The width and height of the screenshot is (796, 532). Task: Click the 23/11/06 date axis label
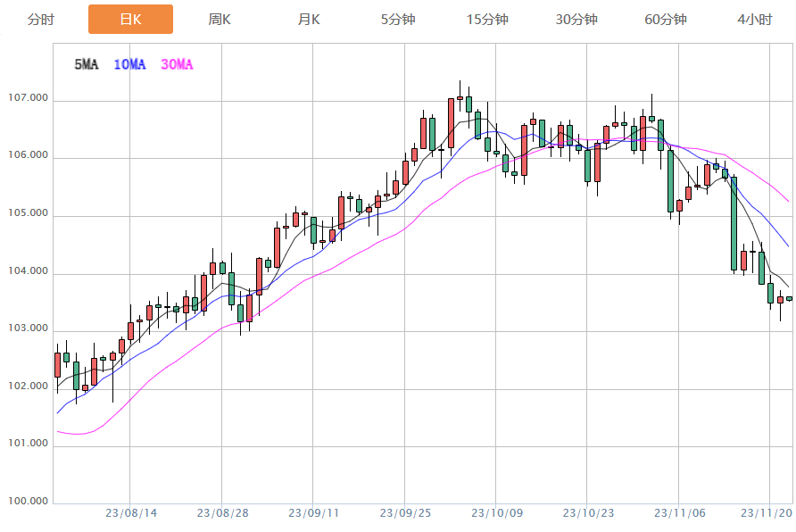pos(679,513)
